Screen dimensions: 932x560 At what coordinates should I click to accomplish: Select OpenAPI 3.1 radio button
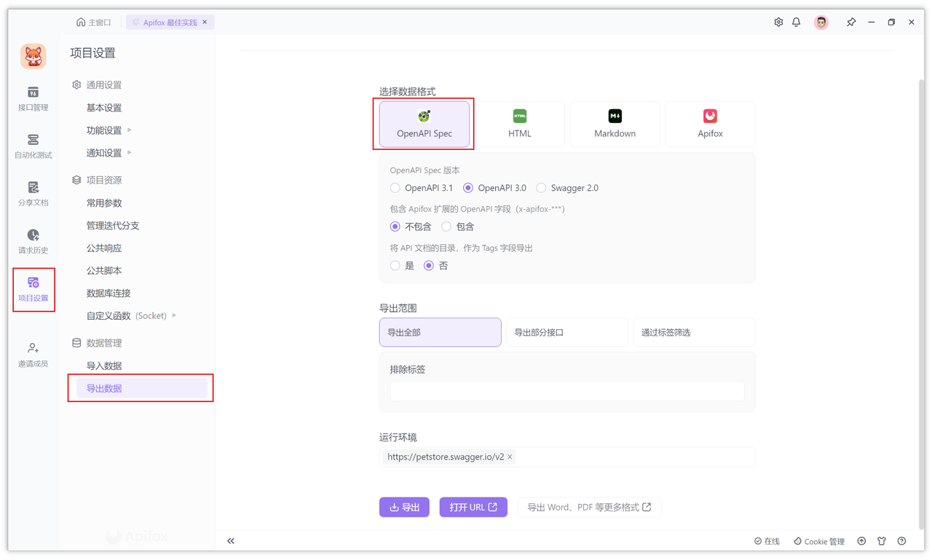pyautogui.click(x=395, y=188)
